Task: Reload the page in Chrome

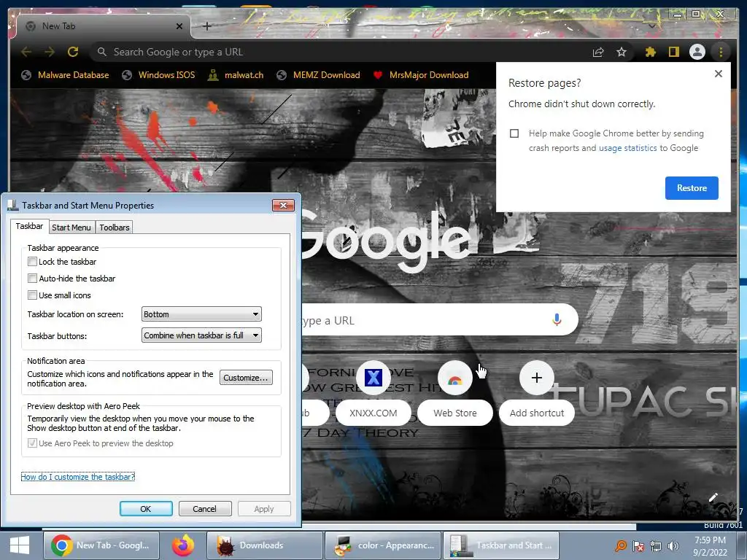Action: click(73, 52)
